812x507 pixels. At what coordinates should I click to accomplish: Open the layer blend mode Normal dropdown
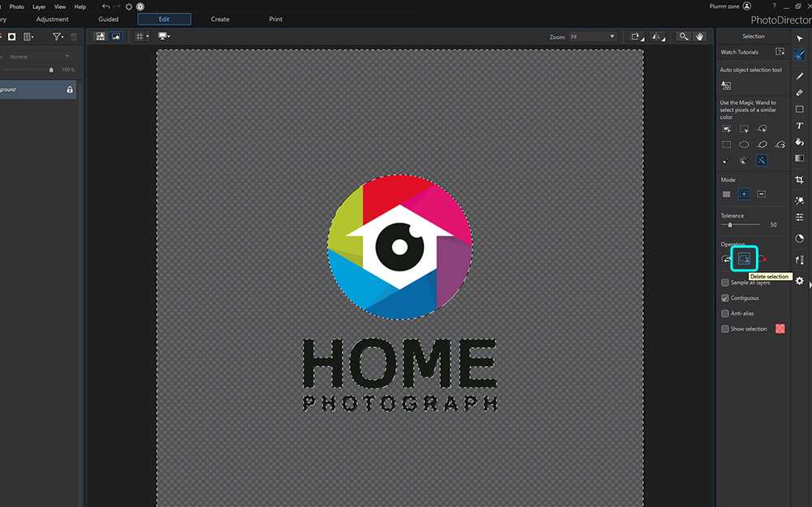pos(39,57)
